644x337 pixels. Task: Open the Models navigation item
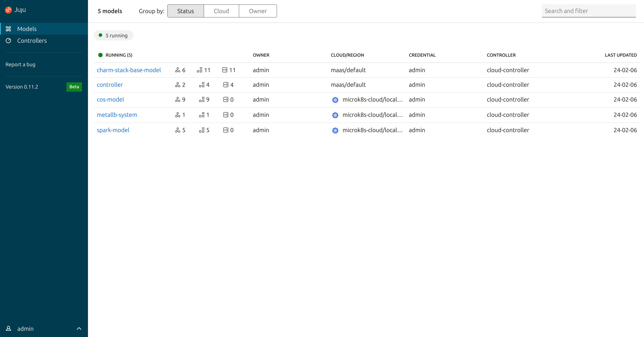point(44,29)
